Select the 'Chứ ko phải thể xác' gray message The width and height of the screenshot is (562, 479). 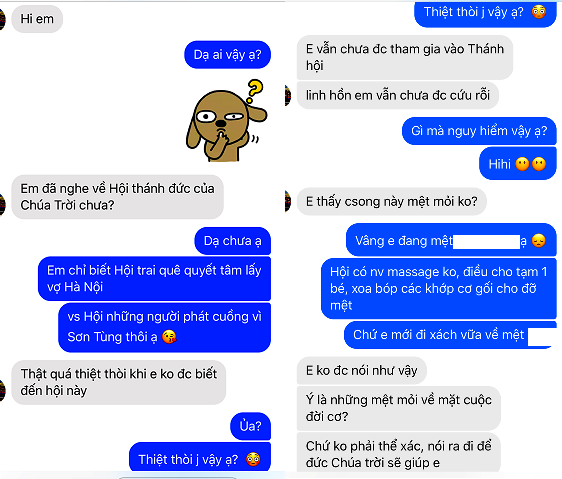[x=399, y=453]
